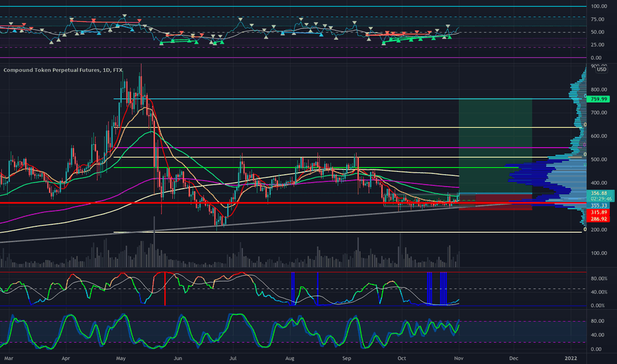Click 600.00 on the price scale
This screenshot has width=617, height=364.
(x=598, y=136)
